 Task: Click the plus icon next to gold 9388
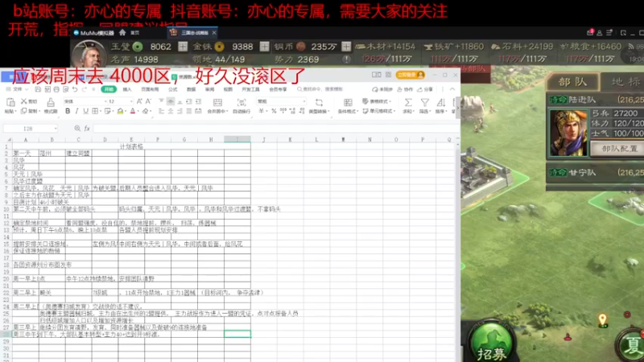(264, 47)
